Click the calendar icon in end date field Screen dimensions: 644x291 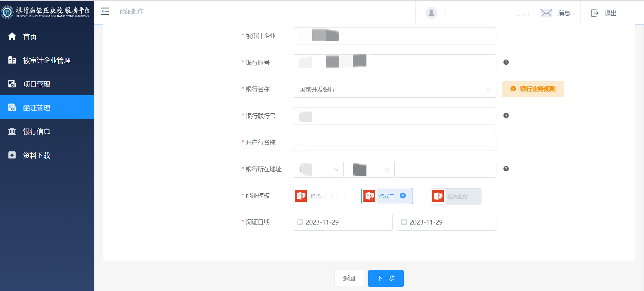pyautogui.click(x=404, y=222)
